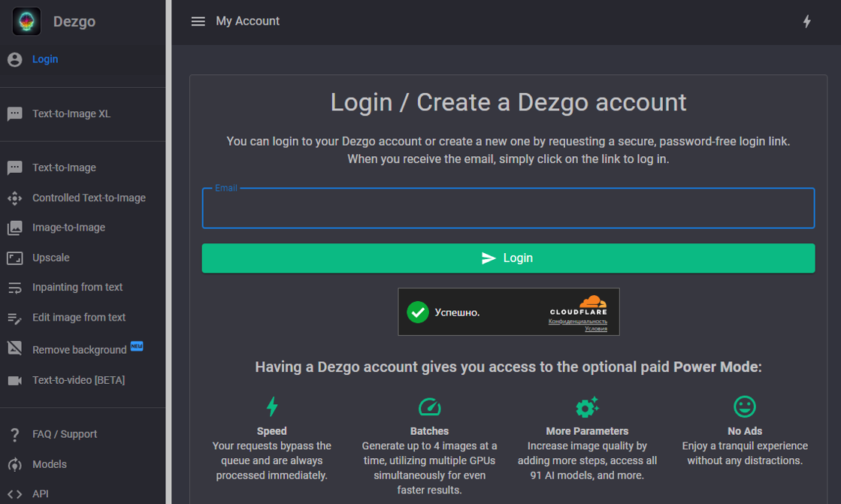Click the Dezgo logo image
This screenshot has height=504, width=841.
coord(26,22)
